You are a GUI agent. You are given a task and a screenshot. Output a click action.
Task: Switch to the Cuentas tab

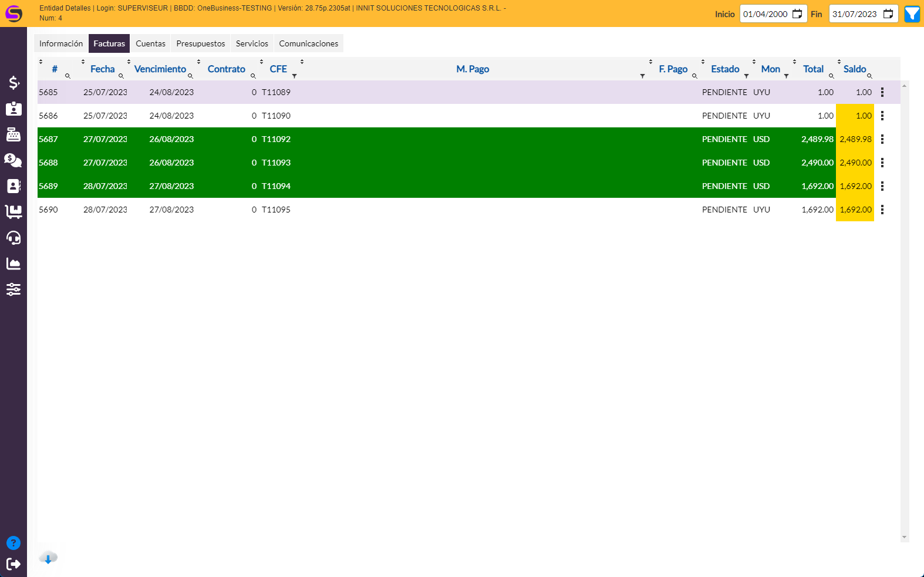tap(150, 43)
